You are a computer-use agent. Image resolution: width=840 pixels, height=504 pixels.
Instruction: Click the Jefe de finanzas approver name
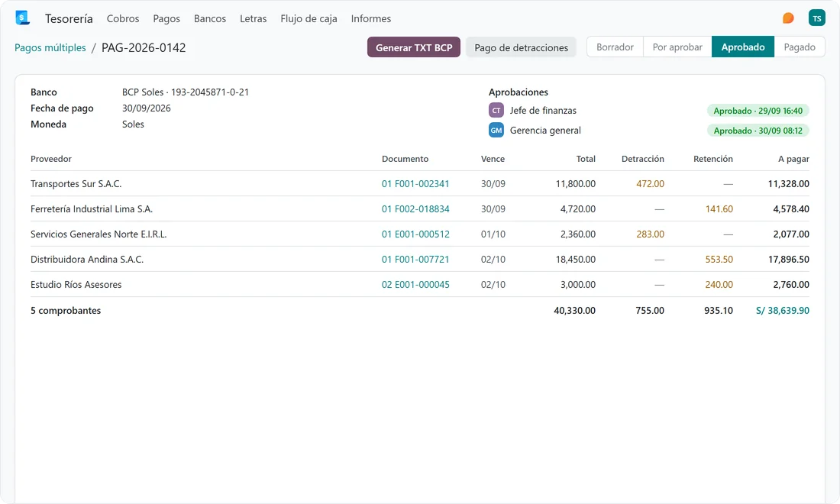pos(543,110)
